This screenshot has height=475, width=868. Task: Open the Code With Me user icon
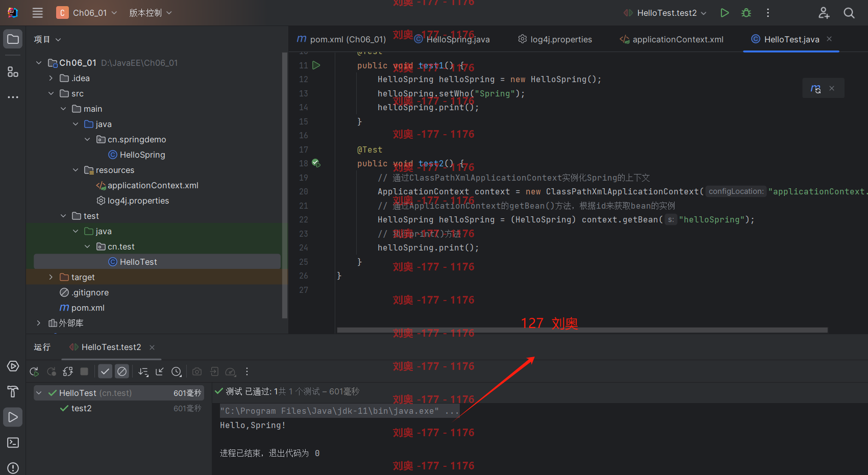tap(824, 13)
